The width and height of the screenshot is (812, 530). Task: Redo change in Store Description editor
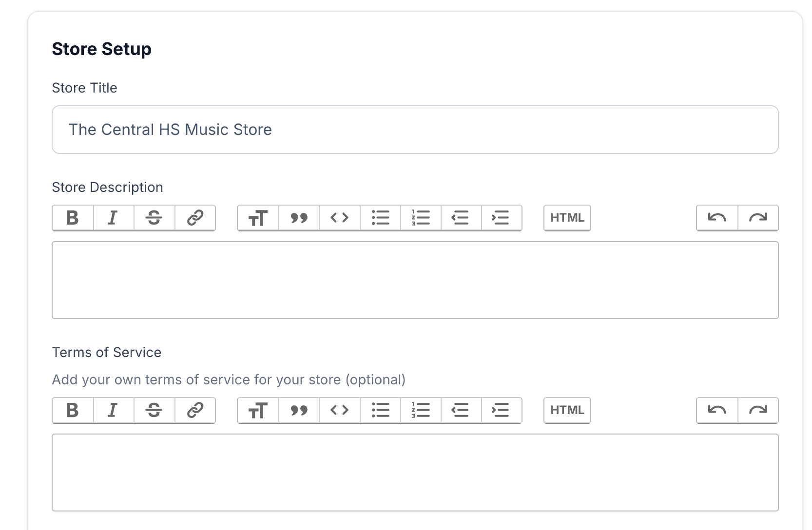[758, 218]
